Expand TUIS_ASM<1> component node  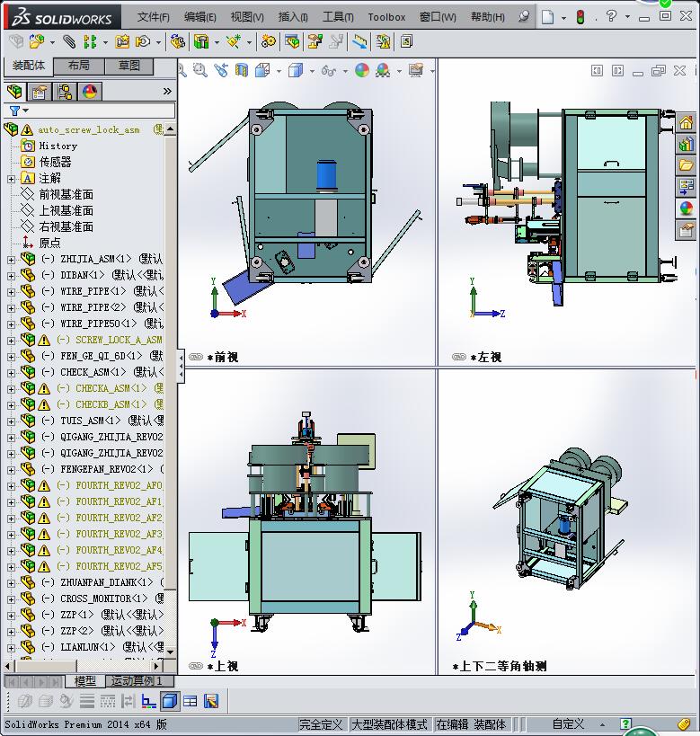tap(11, 421)
